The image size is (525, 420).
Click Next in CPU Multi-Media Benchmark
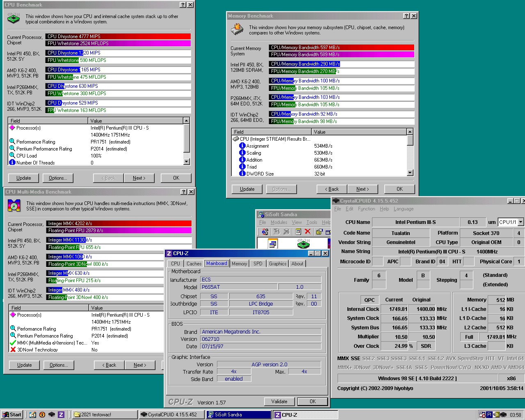(140, 365)
